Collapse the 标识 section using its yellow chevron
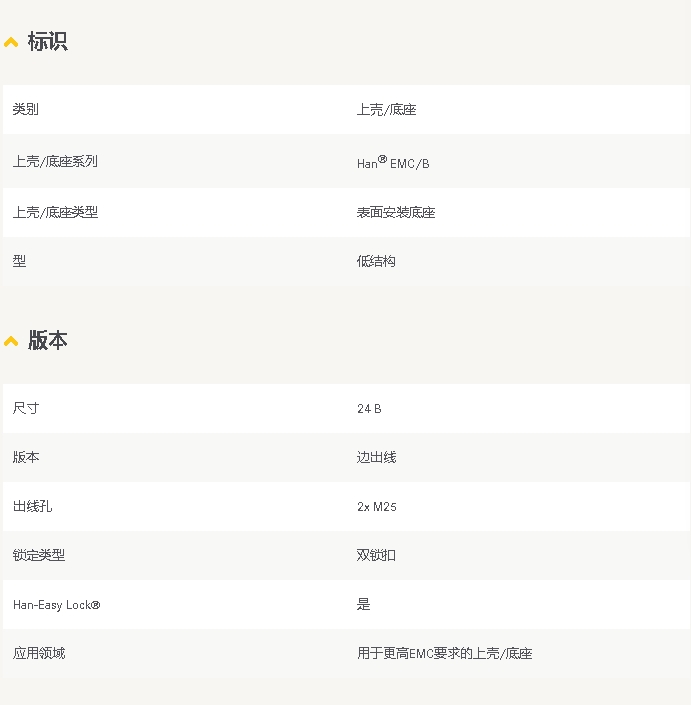The height and width of the screenshot is (705, 691). pos(11,42)
